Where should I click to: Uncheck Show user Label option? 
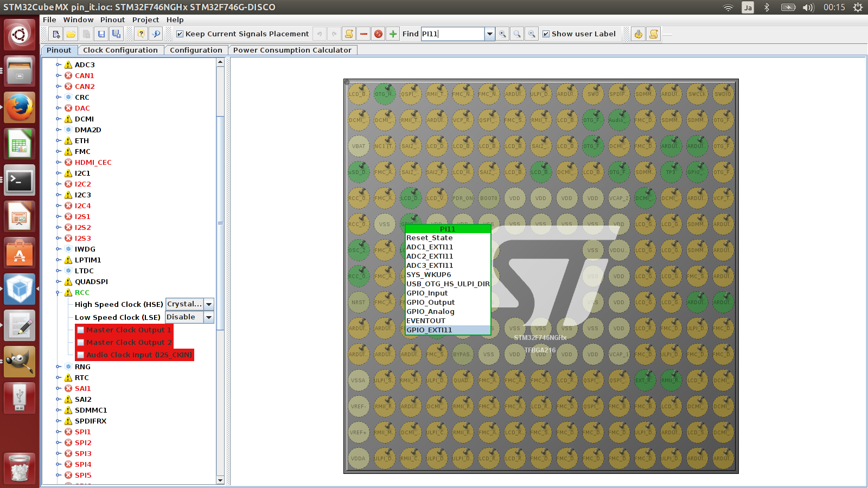click(x=546, y=34)
